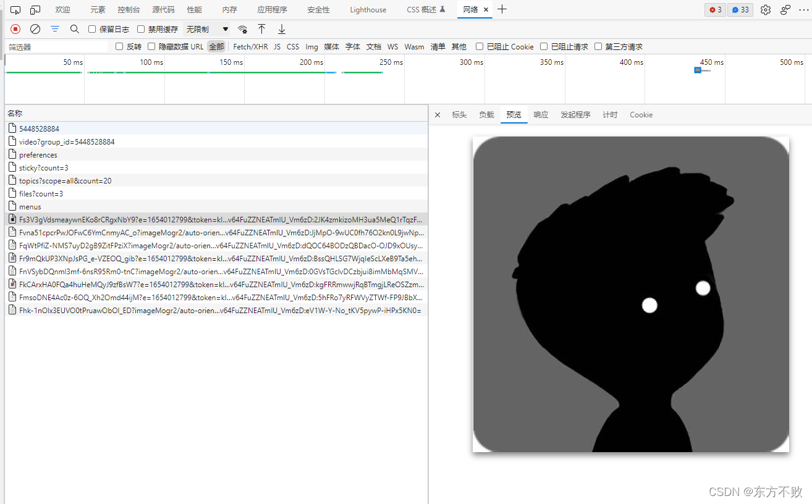Image resolution: width=812 pixels, height=504 pixels.
Task: Enable 保留日志 checkbox
Action: (x=92, y=29)
